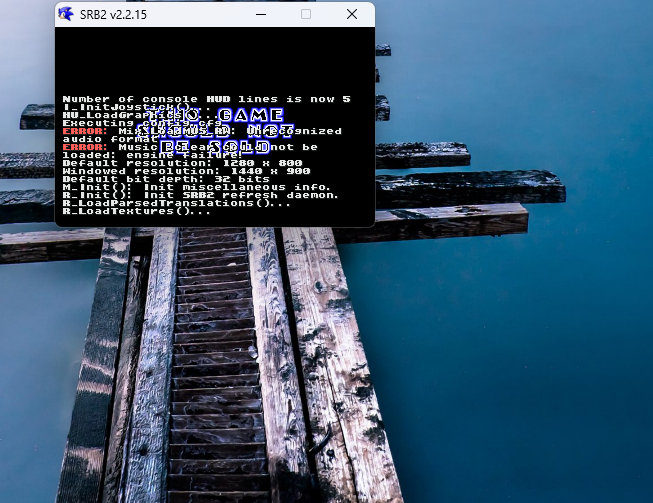
Task: Click the first red ERROR label about Mix_LoadMUS_RW
Action: tap(85, 131)
